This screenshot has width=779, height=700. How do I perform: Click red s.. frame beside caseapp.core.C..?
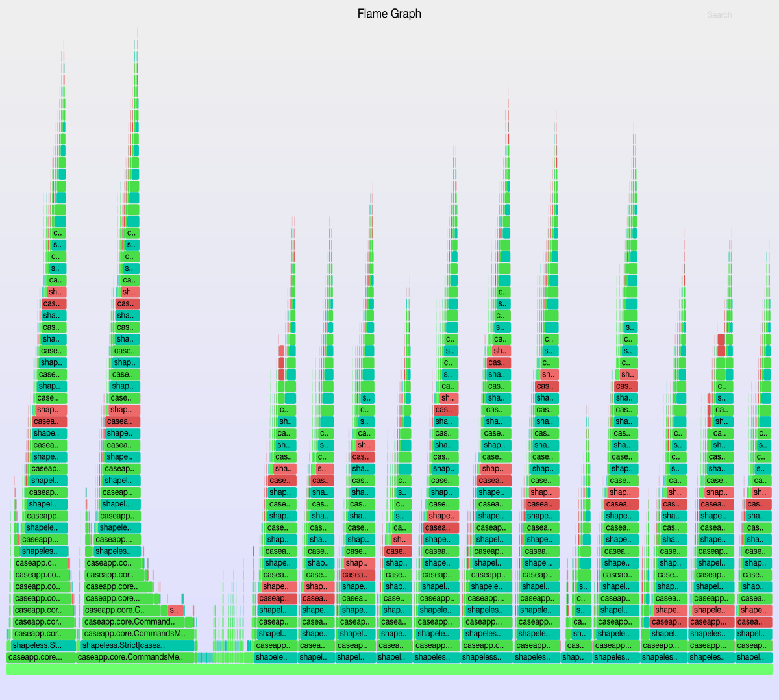(175, 610)
